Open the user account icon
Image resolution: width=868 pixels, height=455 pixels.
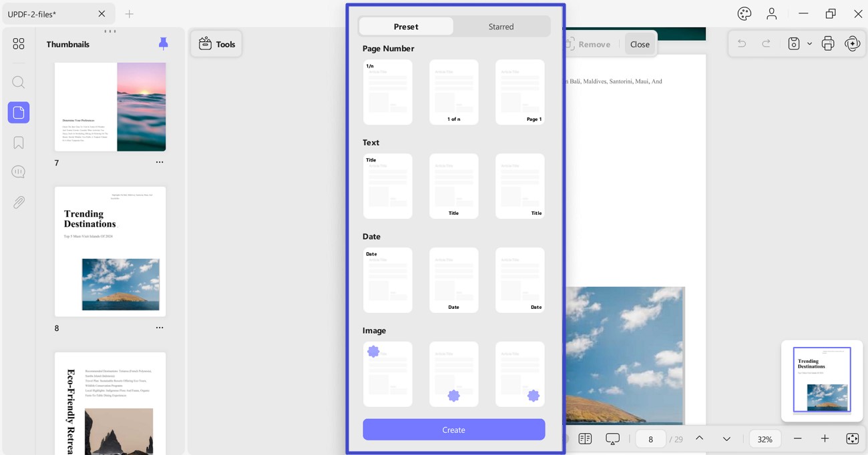772,13
